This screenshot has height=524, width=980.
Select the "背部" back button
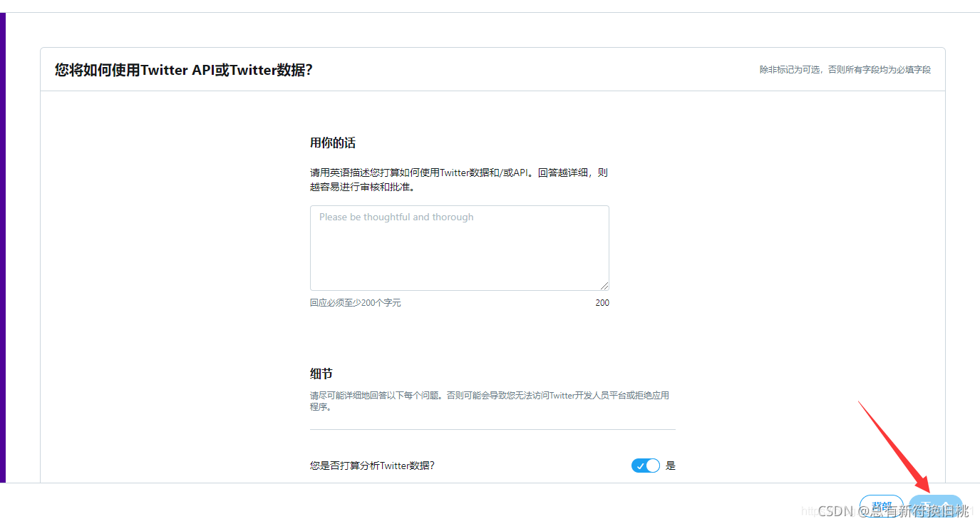(x=881, y=505)
